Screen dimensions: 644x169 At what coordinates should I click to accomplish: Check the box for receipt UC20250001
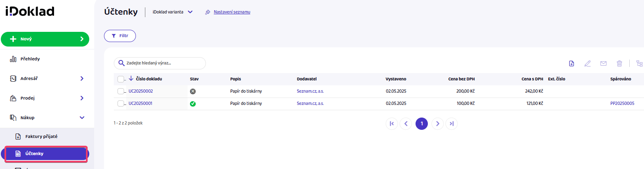click(121, 104)
